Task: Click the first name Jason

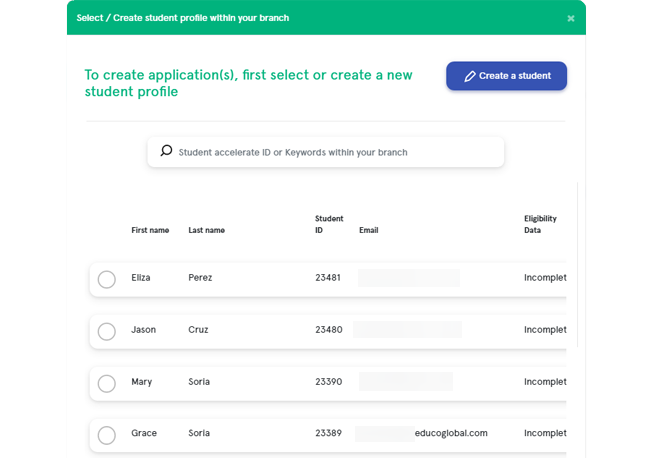Action: click(x=143, y=330)
